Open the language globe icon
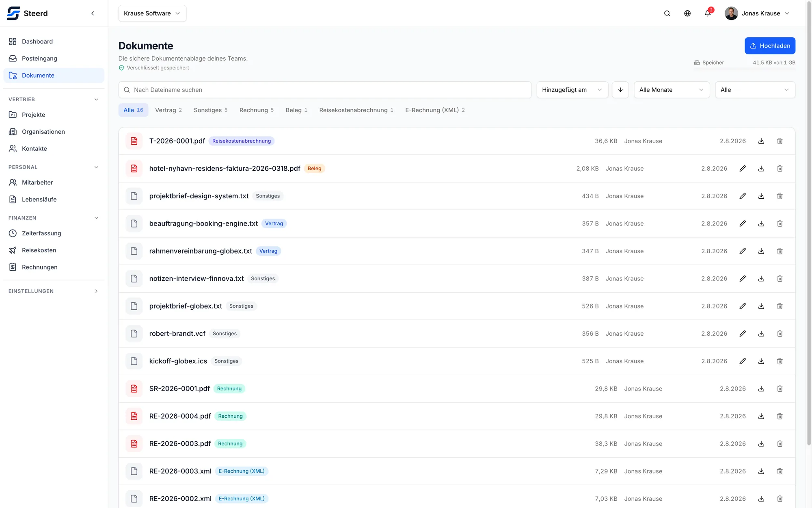 pyautogui.click(x=687, y=13)
